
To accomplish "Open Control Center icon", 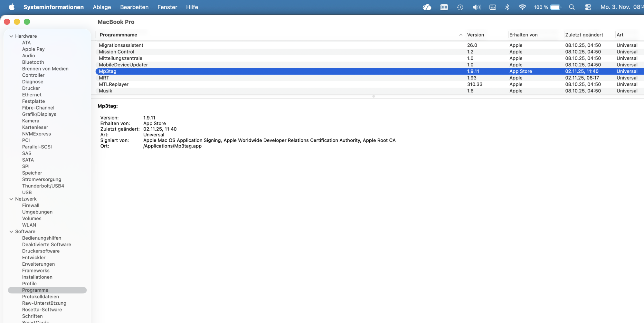I will coord(588,7).
